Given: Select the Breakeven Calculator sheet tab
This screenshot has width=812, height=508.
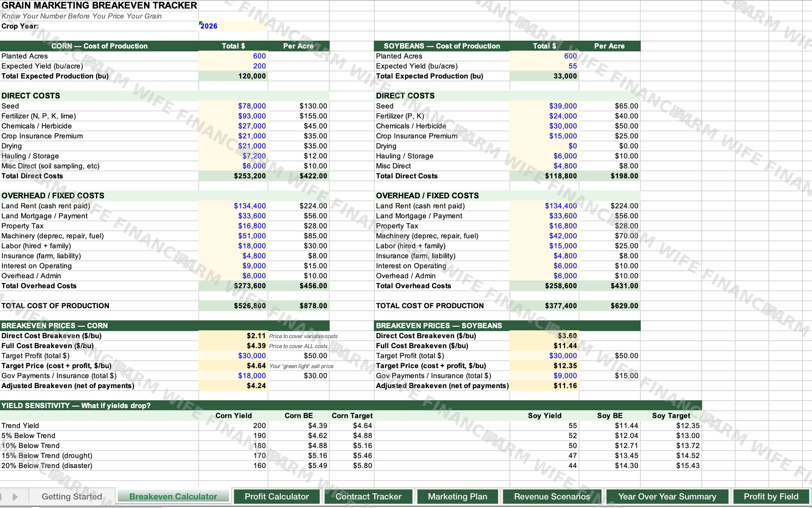Looking at the screenshot, I should pos(173,496).
